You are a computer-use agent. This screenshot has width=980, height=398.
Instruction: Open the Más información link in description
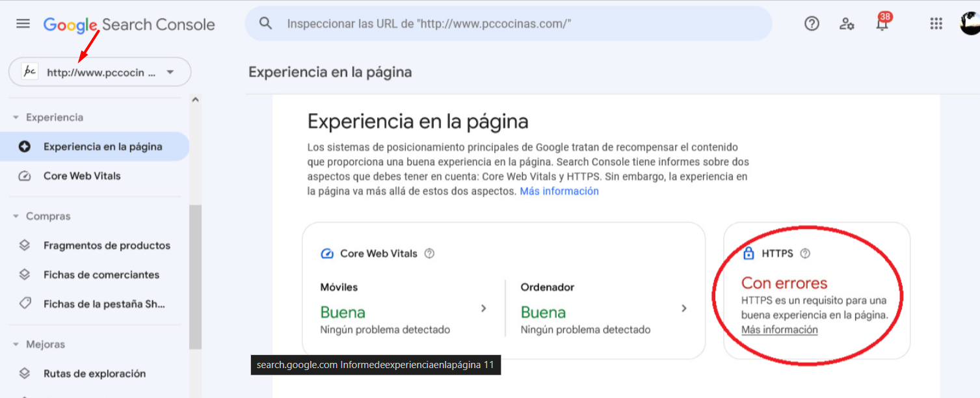click(x=559, y=191)
